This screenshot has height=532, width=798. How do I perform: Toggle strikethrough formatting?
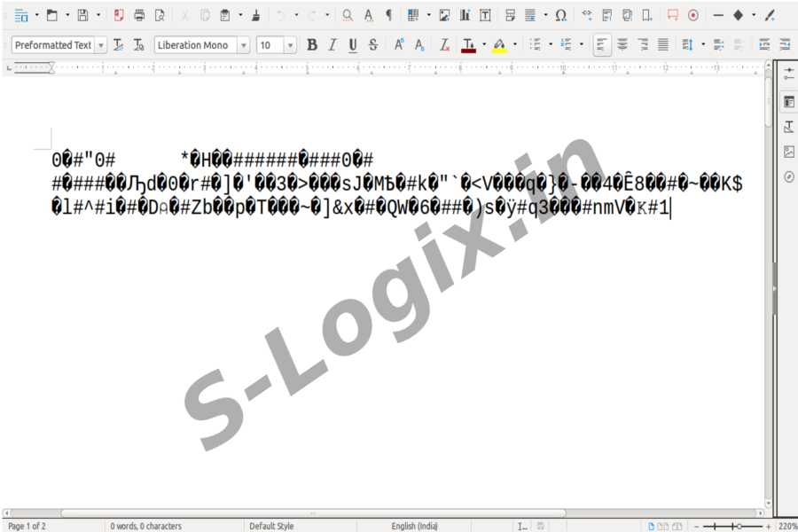[373, 45]
